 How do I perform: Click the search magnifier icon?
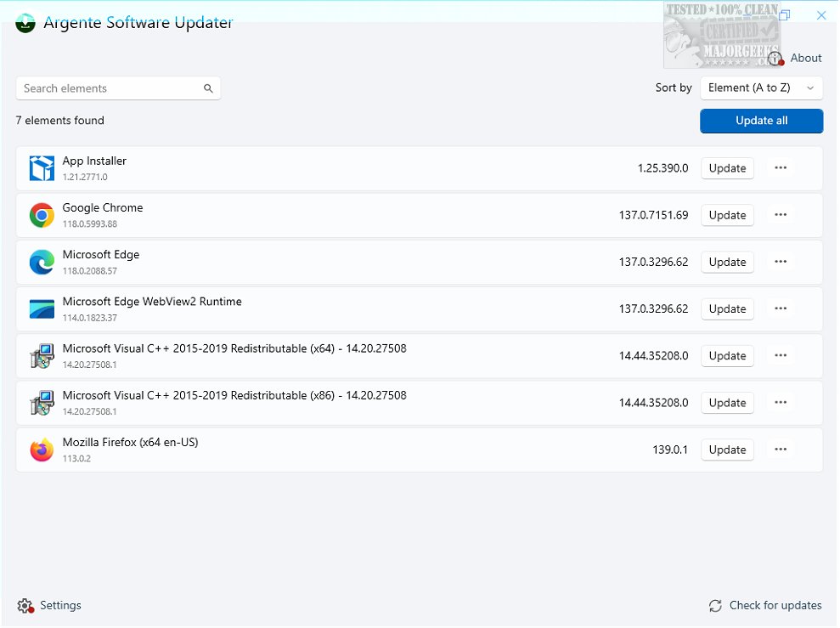208,88
